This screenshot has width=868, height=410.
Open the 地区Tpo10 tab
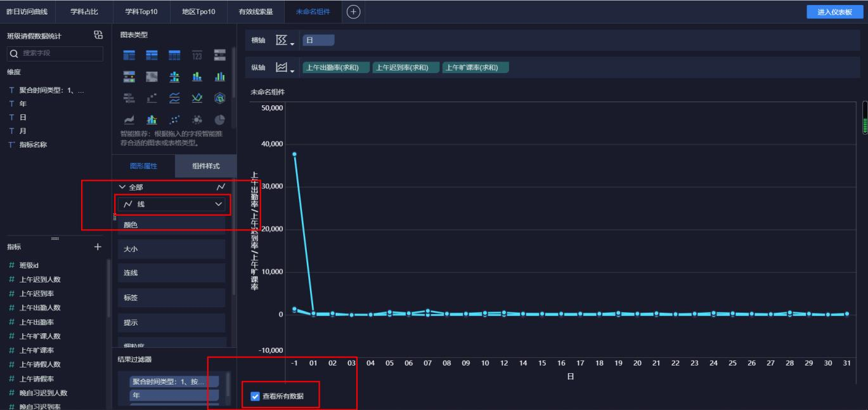tap(199, 11)
